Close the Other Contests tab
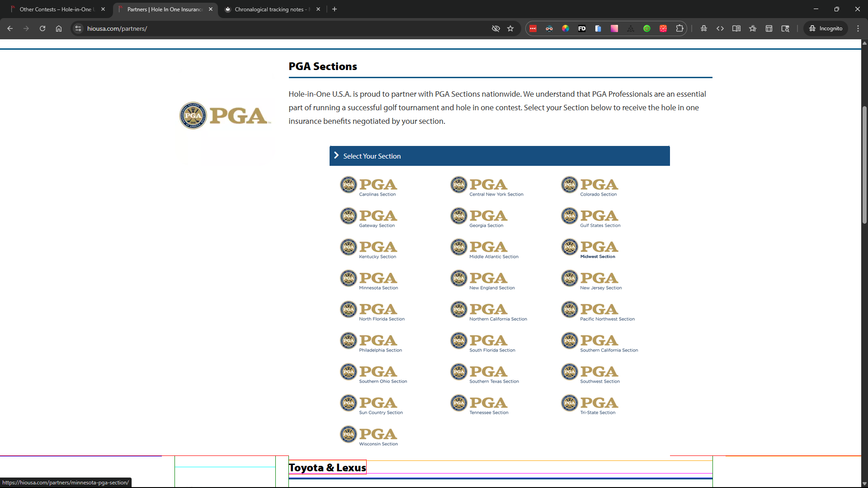Viewport: 868px width, 488px height. (103, 9)
